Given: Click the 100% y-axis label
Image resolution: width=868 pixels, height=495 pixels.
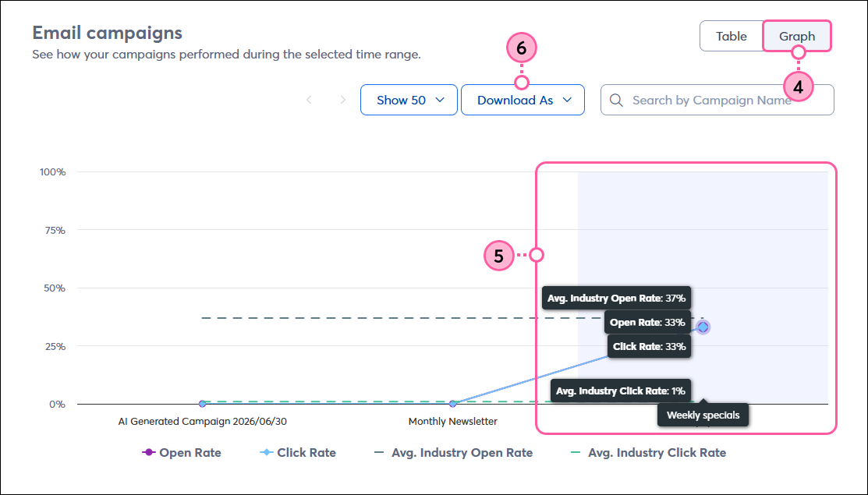Looking at the screenshot, I should pyautogui.click(x=52, y=172).
